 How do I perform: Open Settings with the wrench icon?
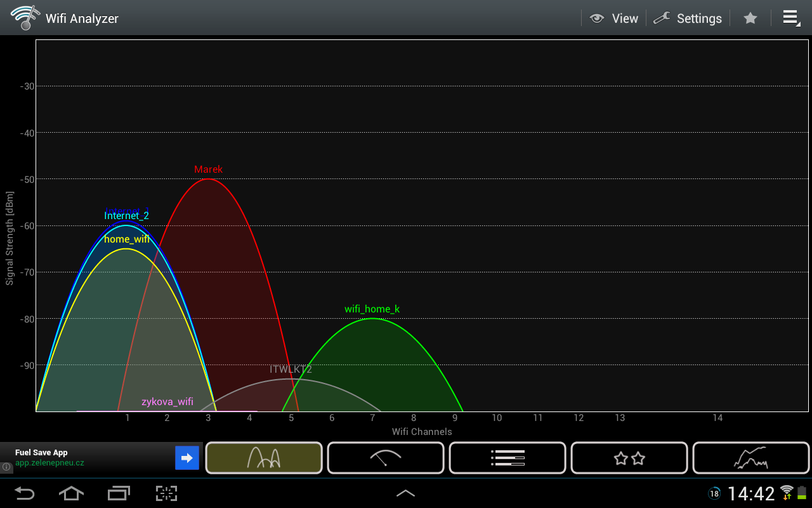pos(688,18)
